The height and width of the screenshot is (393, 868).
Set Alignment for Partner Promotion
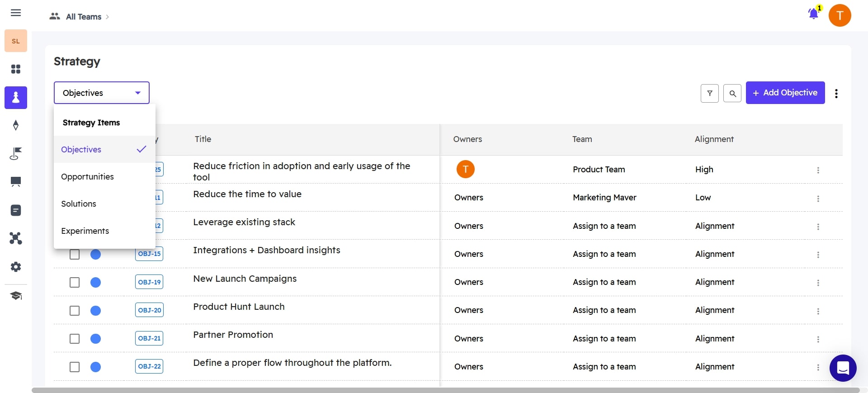point(715,338)
